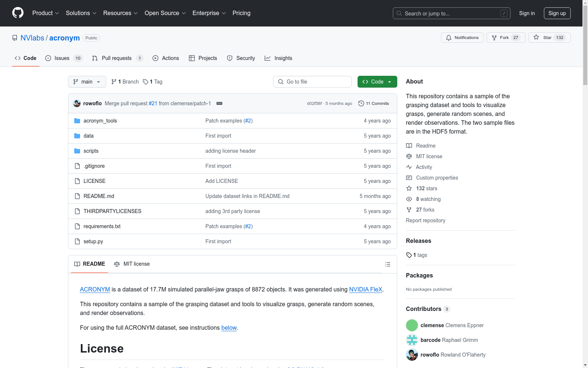Viewport: 588px width, 368px height.
Task: Click the Sign in link
Action: pyautogui.click(x=527, y=13)
